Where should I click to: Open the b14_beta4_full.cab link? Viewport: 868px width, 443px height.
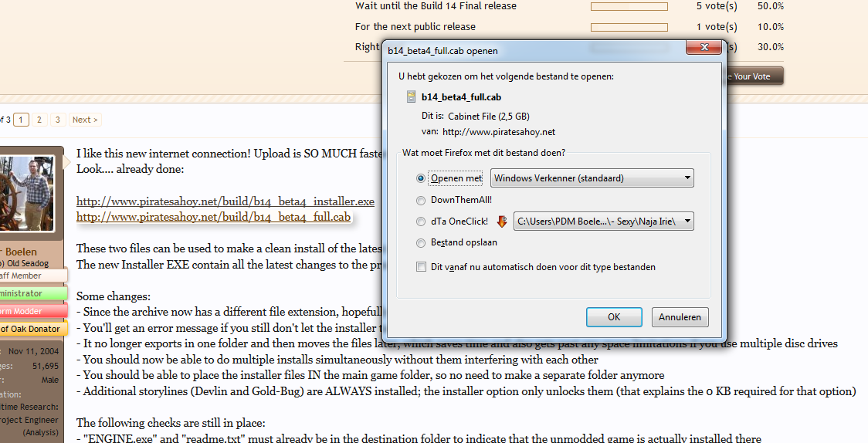[213, 217]
